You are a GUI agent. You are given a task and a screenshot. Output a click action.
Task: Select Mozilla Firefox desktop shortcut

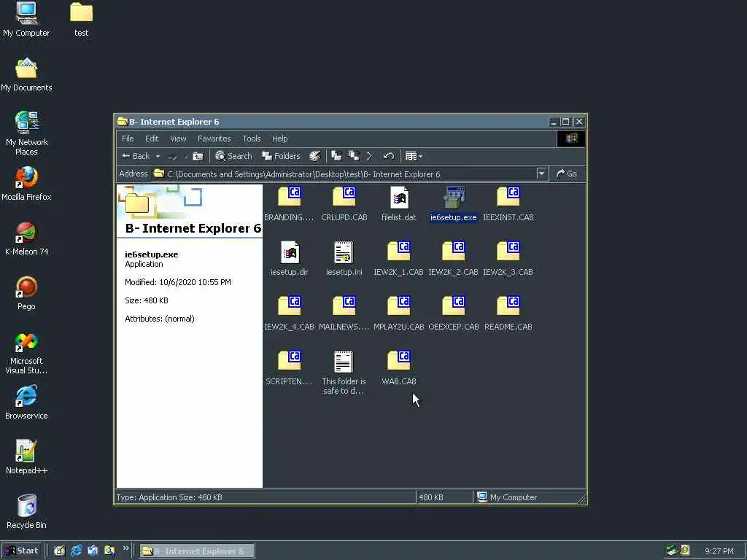[26, 184]
